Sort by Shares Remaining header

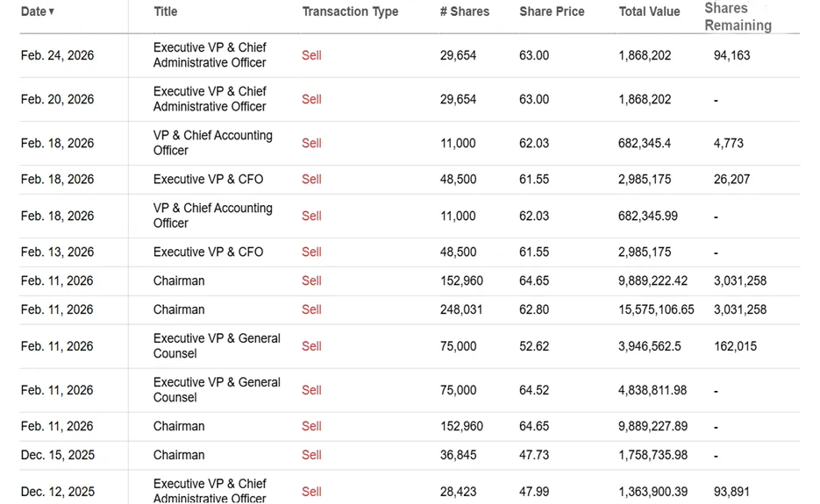(x=738, y=17)
